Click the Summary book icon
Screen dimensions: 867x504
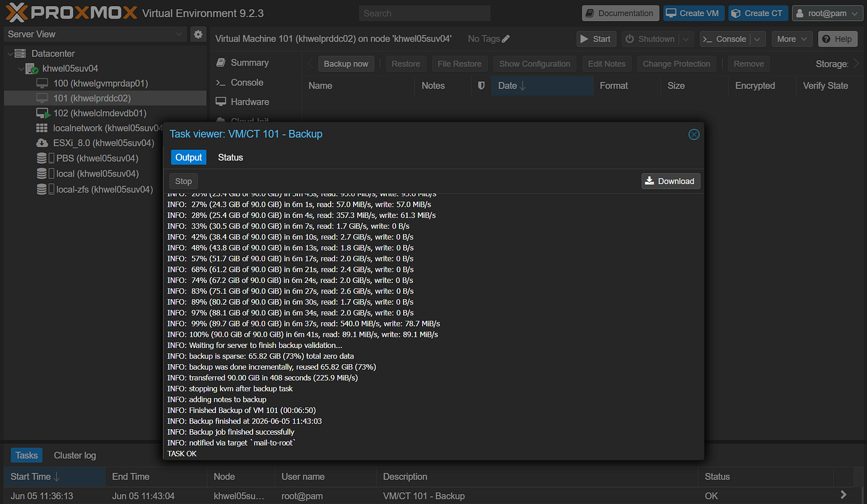click(220, 63)
